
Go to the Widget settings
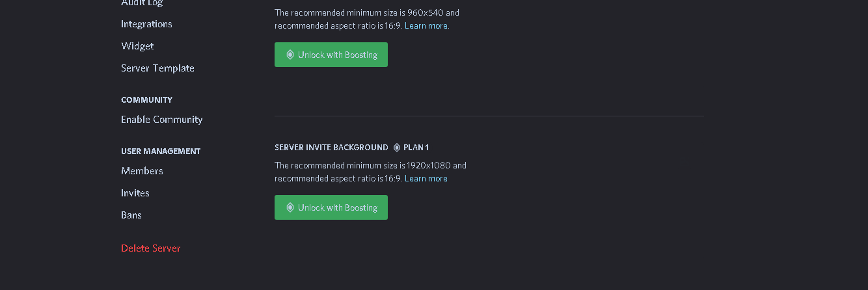tap(137, 46)
